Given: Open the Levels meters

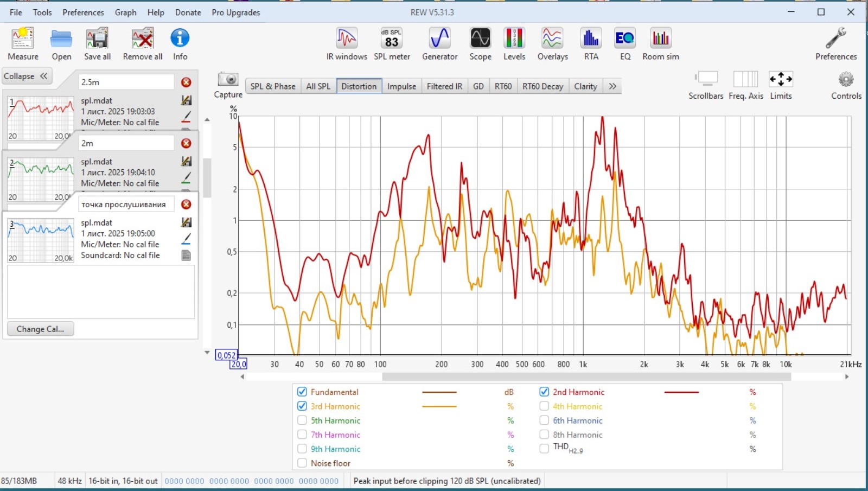Looking at the screenshot, I should [514, 43].
